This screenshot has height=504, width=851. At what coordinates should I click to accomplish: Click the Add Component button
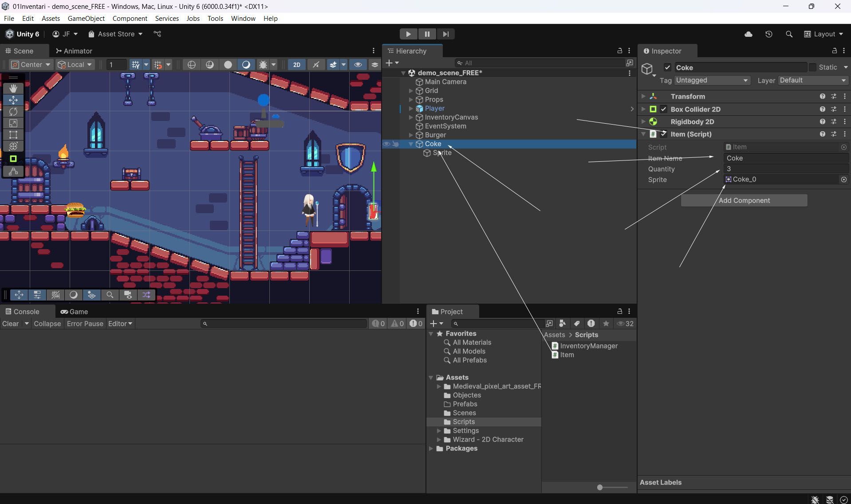[x=744, y=200]
